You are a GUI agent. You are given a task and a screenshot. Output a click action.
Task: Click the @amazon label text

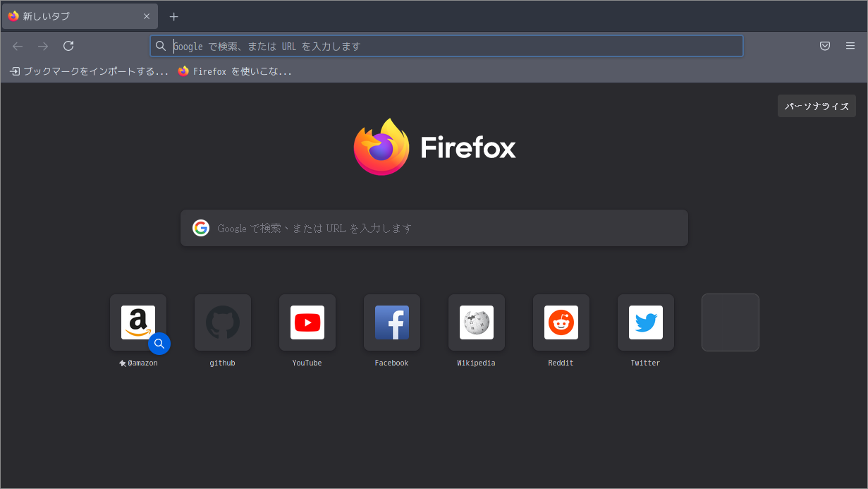(142, 363)
